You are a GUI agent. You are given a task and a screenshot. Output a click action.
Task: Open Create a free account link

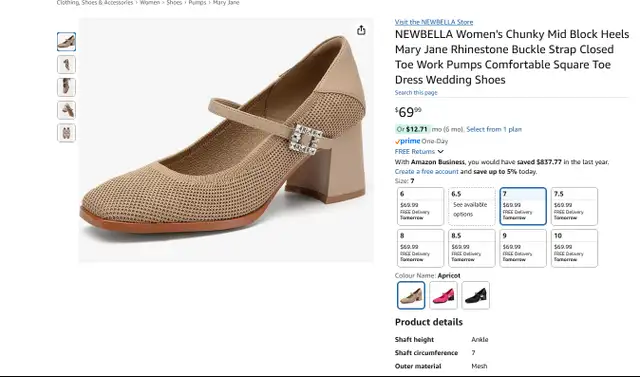pos(427,171)
